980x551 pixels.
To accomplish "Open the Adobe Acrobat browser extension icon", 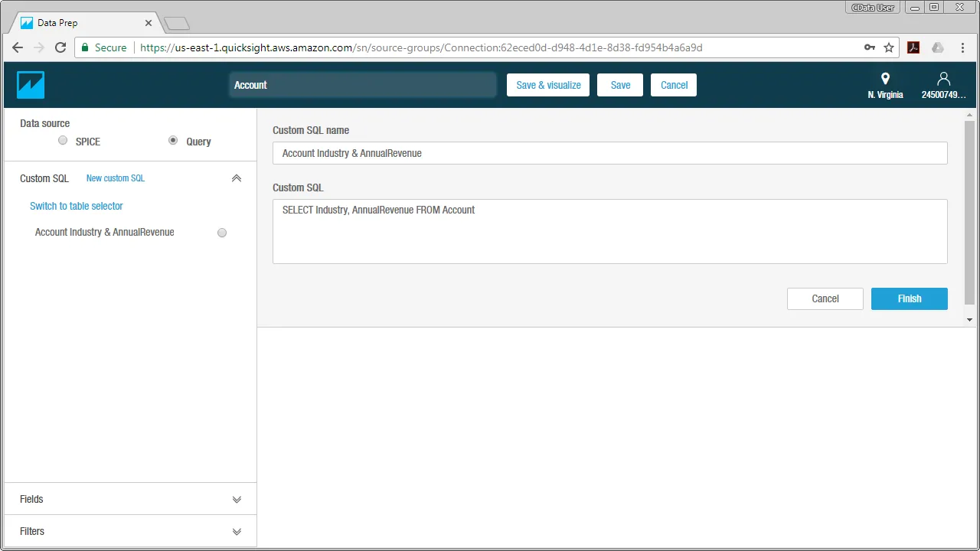I will 913,47.
